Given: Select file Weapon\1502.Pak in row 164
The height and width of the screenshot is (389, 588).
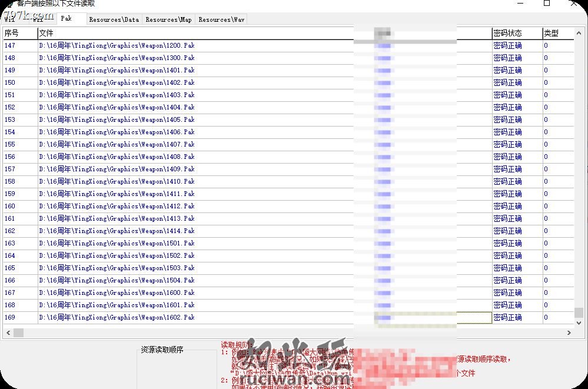Looking at the screenshot, I should coord(117,256).
